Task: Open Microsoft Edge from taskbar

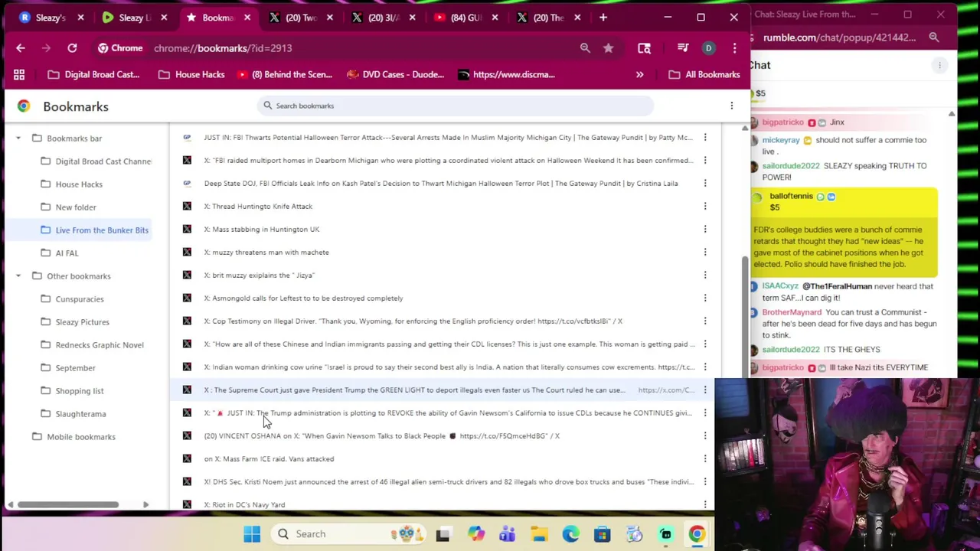Action: [x=570, y=533]
